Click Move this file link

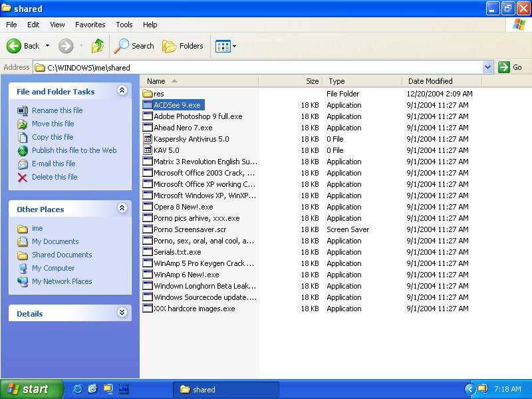[53, 124]
